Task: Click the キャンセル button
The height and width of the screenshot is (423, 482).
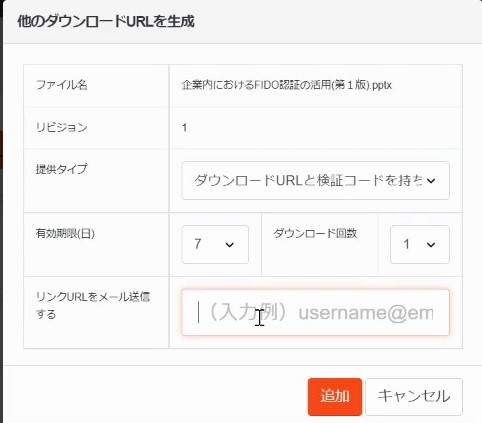Action: [x=414, y=397]
